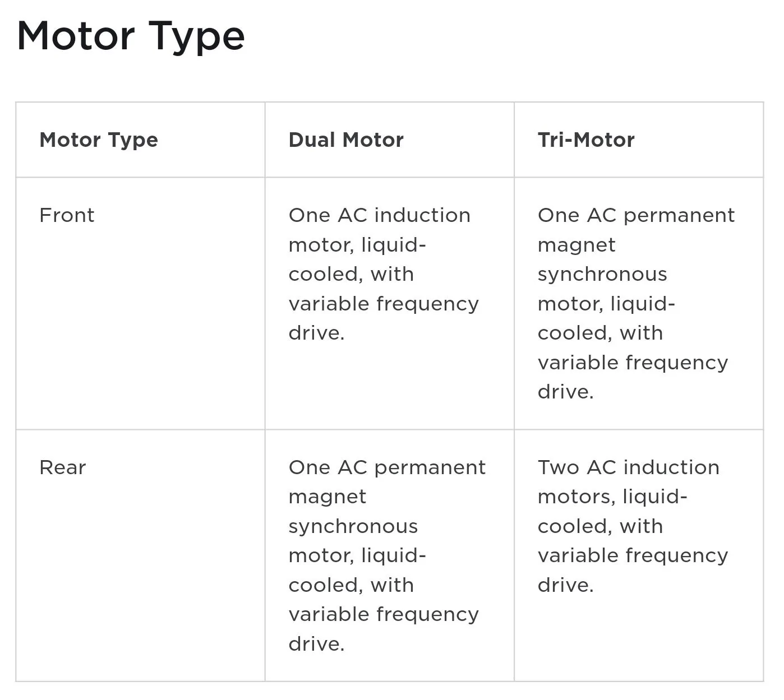Click the Dual Motor column header
The width and height of the screenshot is (784, 700).
346,140
